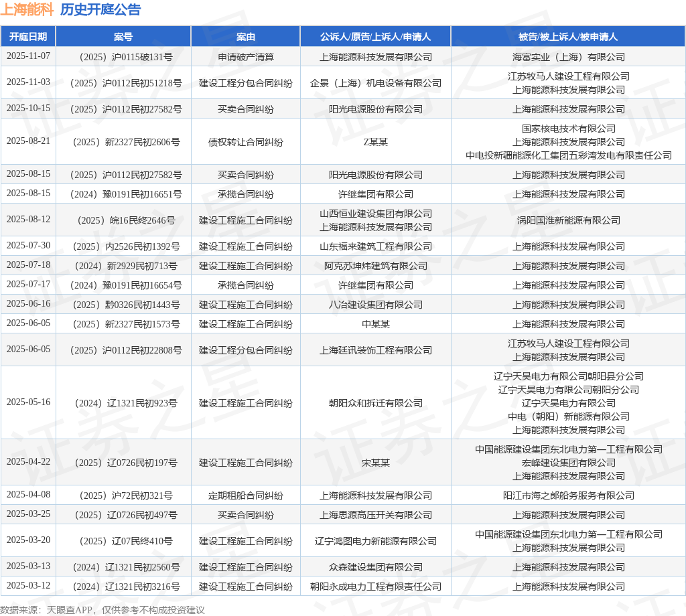Click plaintiff 宋某某
The width and height of the screenshot is (686, 616).
click(x=375, y=463)
